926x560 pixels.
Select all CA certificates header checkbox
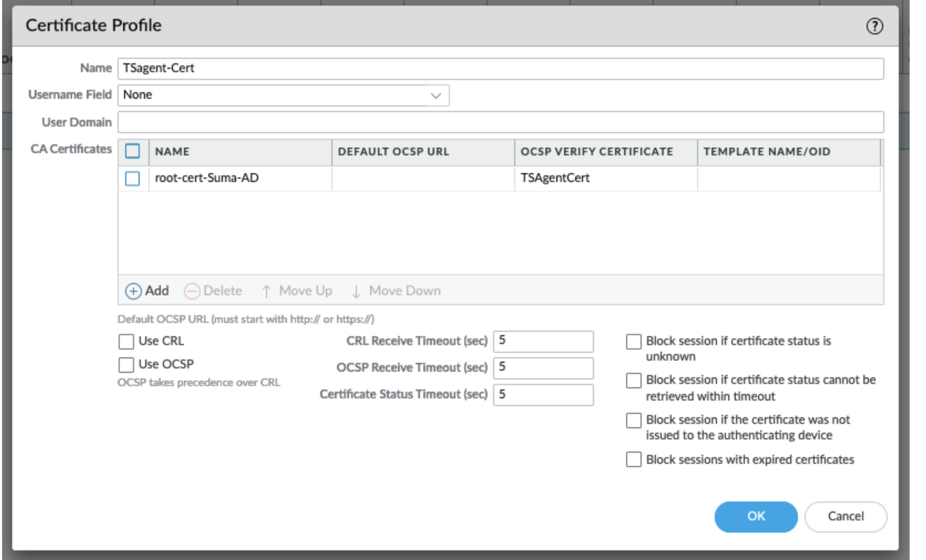pyautogui.click(x=132, y=151)
